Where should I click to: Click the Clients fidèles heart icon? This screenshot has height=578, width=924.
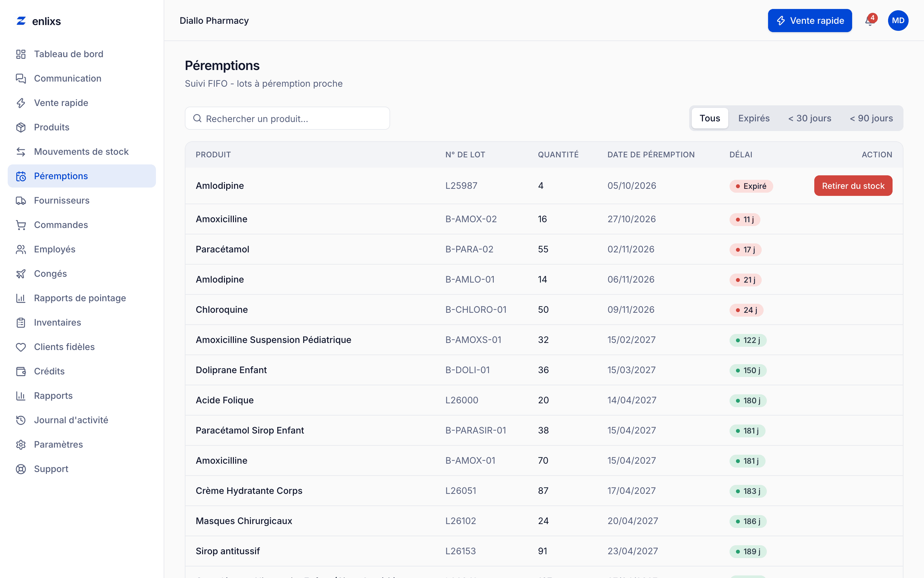click(21, 347)
